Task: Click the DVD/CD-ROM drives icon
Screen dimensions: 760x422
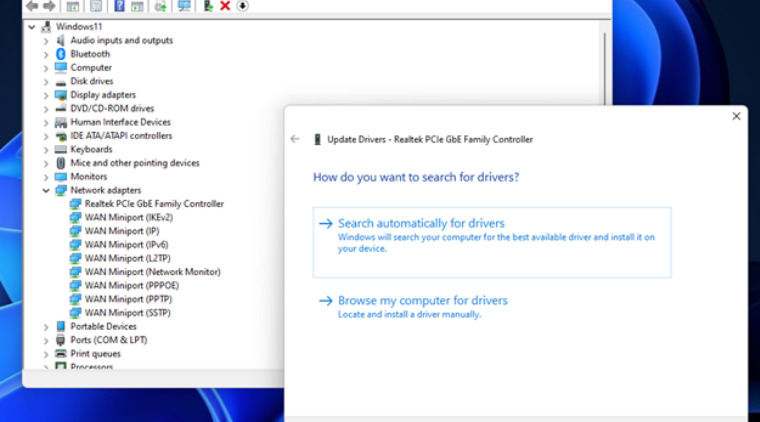Action: [x=61, y=109]
